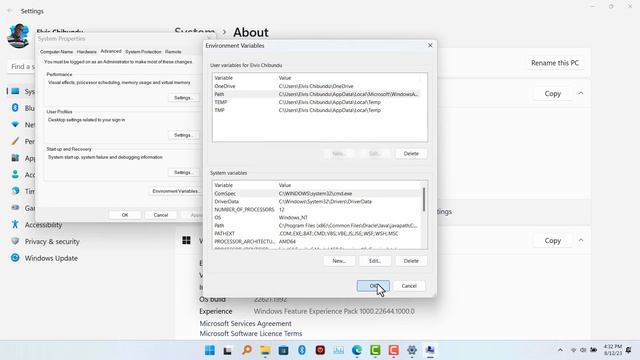This screenshot has height=360, width=640.
Task: Open the green Camtasia icon in the taskbar
Action: pyautogui.click(x=375, y=350)
